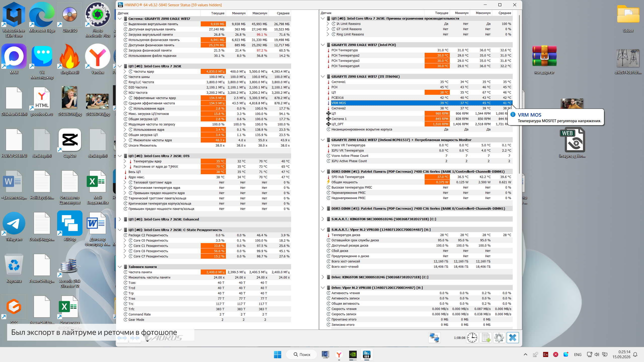Expand Частоты ядер row
The height and width of the screenshot is (362, 644).
125,71
